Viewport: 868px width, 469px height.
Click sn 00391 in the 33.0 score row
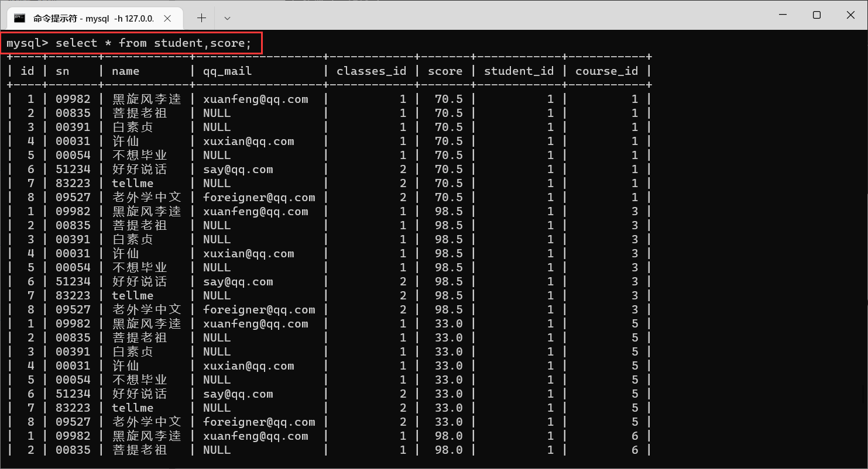(x=73, y=351)
